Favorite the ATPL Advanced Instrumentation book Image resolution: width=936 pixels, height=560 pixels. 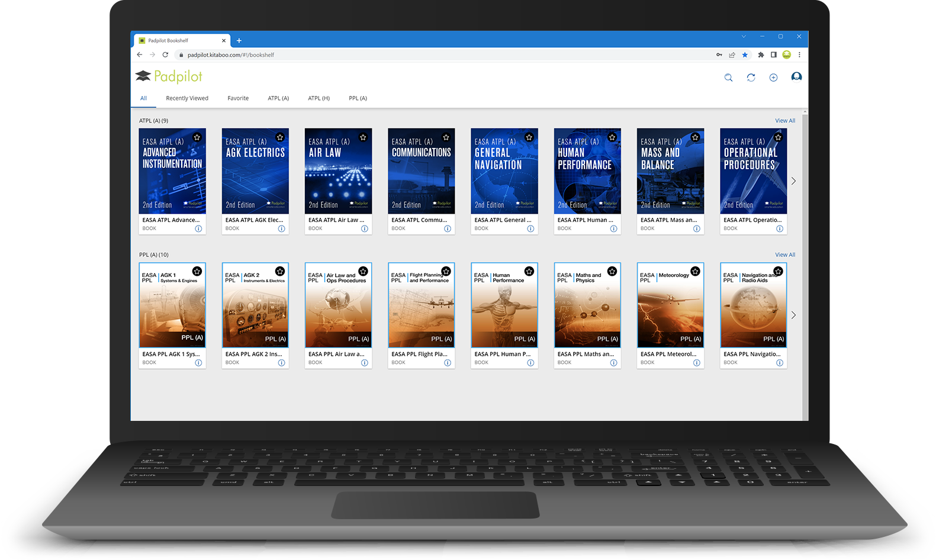(x=197, y=137)
